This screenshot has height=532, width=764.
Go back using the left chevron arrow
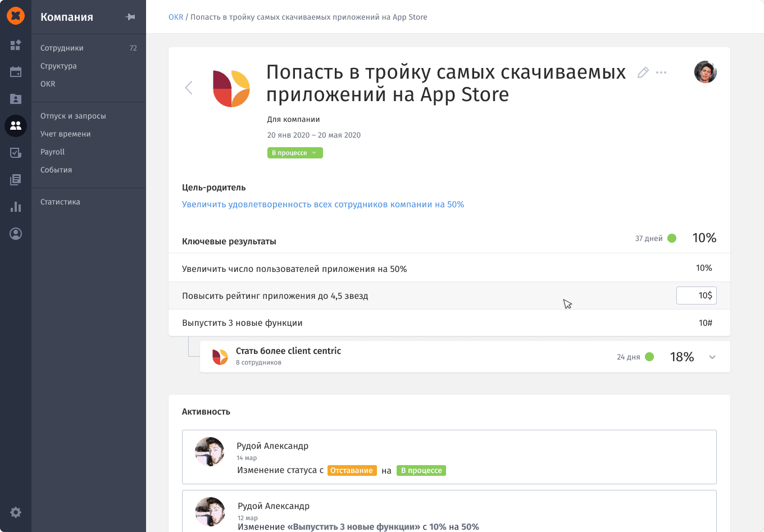pyautogui.click(x=189, y=88)
